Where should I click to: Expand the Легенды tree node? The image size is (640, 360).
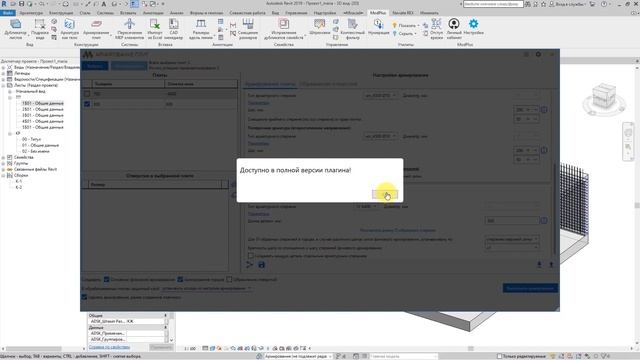(x=3, y=73)
